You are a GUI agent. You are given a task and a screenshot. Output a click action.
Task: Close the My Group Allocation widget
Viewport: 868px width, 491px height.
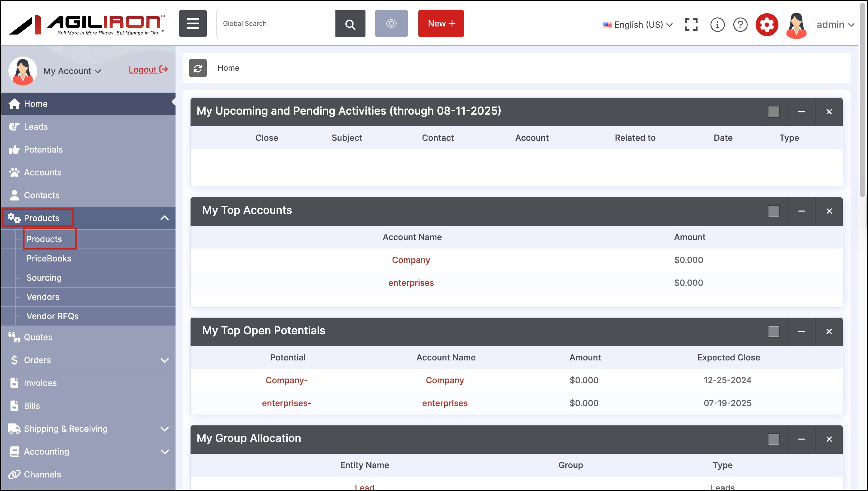[x=829, y=440]
